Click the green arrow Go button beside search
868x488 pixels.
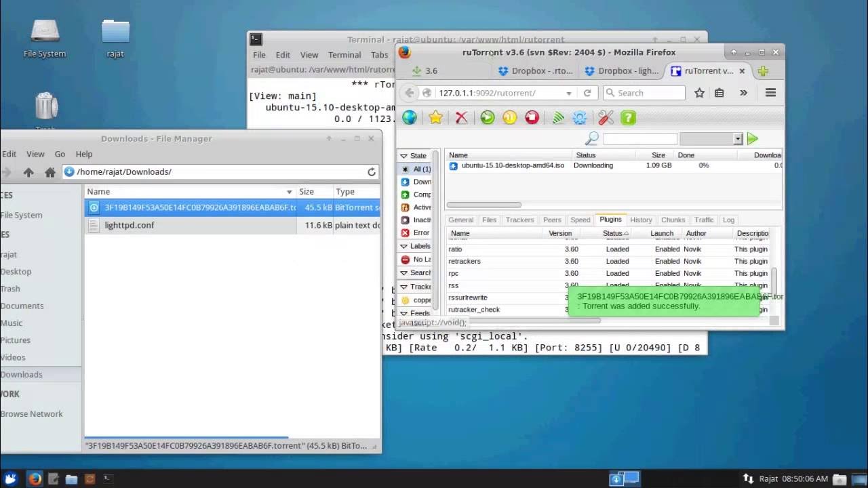click(x=752, y=138)
